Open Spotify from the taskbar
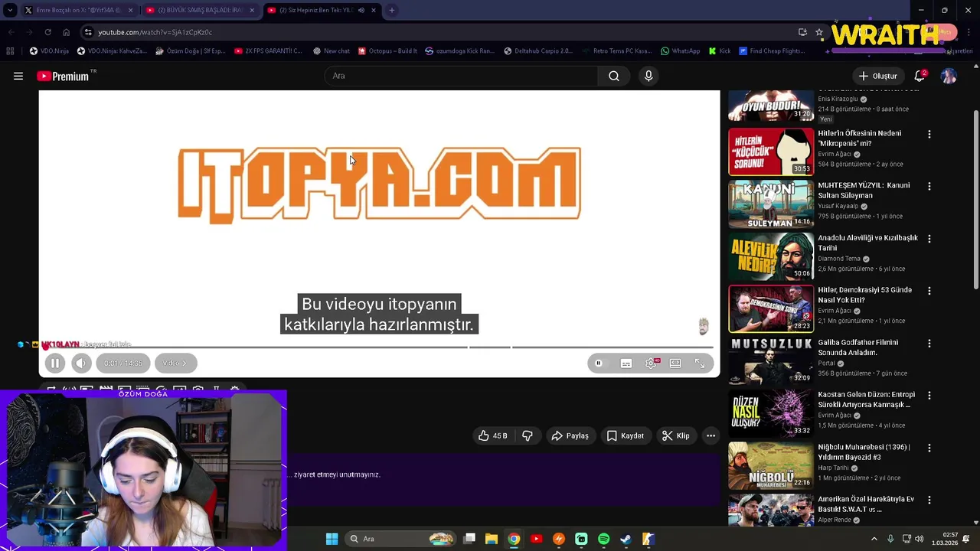The image size is (980, 551). pos(603,539)
